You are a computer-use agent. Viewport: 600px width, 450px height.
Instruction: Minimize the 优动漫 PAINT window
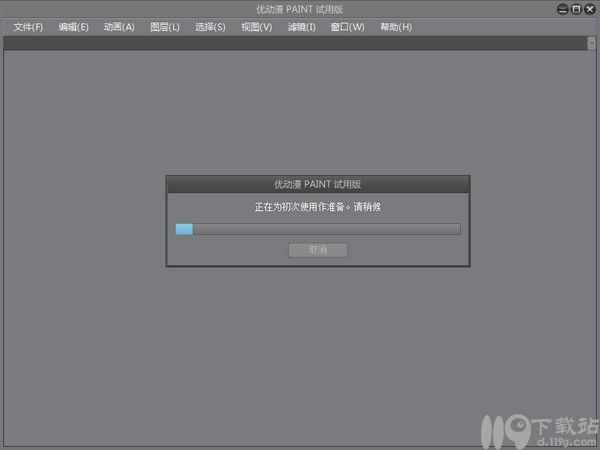(562, 9)
